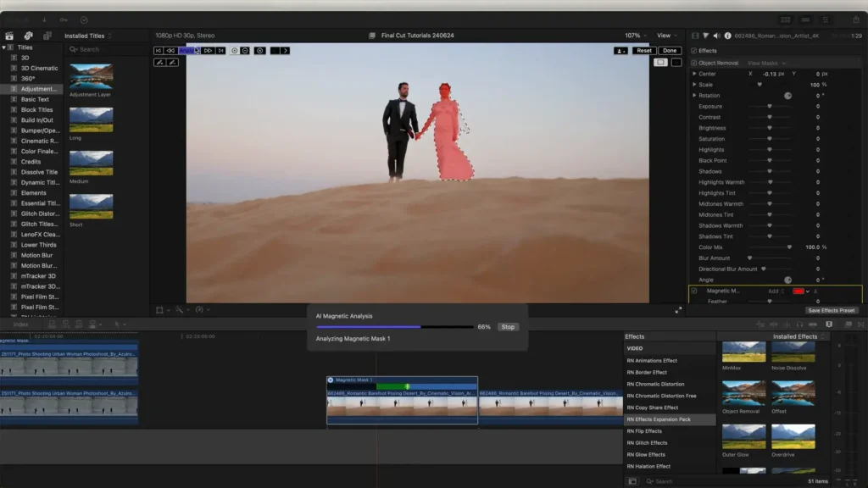
Task: Open the View dropdown in viewer
Action: pyautogui.click(x=666, y=36)
